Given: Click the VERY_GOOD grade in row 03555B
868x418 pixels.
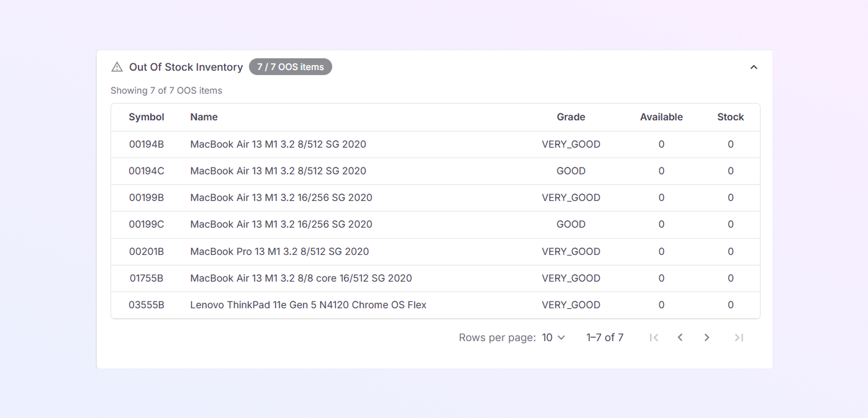Looking at the screenshot, I should pos(571,305).
